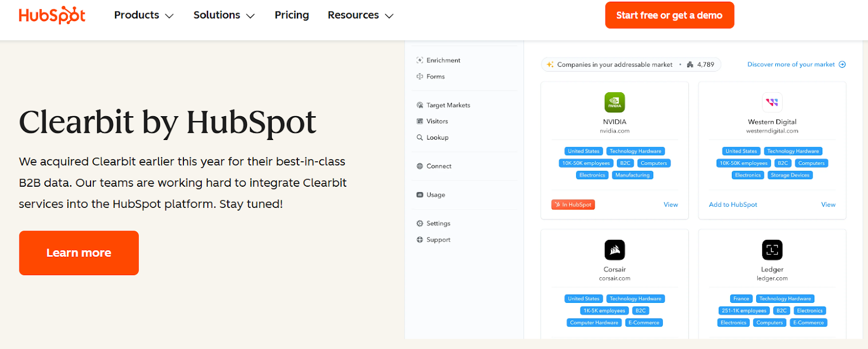
Task: Click Discover more of your market link
Action: click(x=796, y=65)
